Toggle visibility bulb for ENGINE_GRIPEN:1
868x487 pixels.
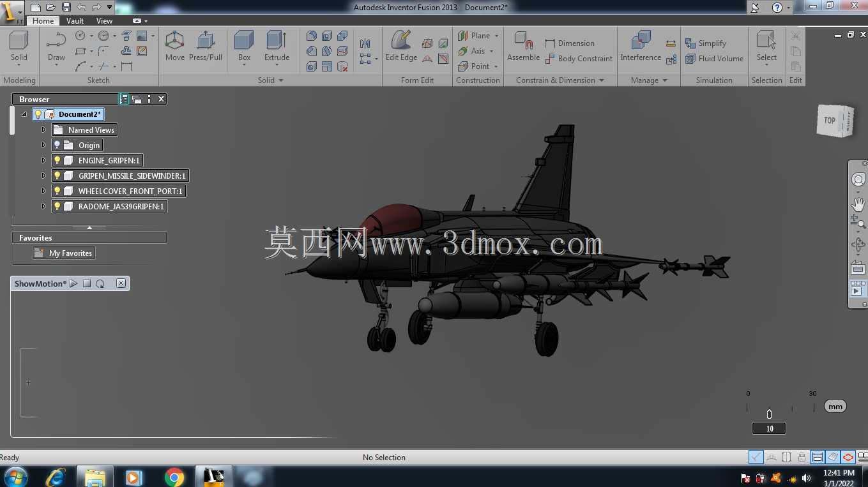coord(57,160)
